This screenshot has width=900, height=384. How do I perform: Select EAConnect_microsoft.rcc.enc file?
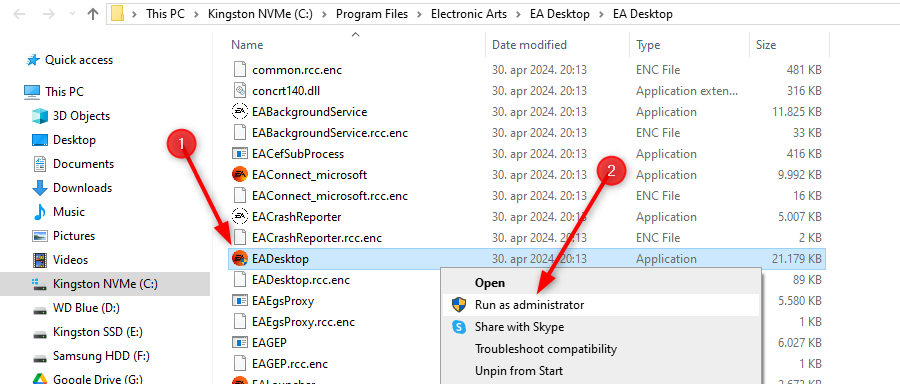[329, 196]
